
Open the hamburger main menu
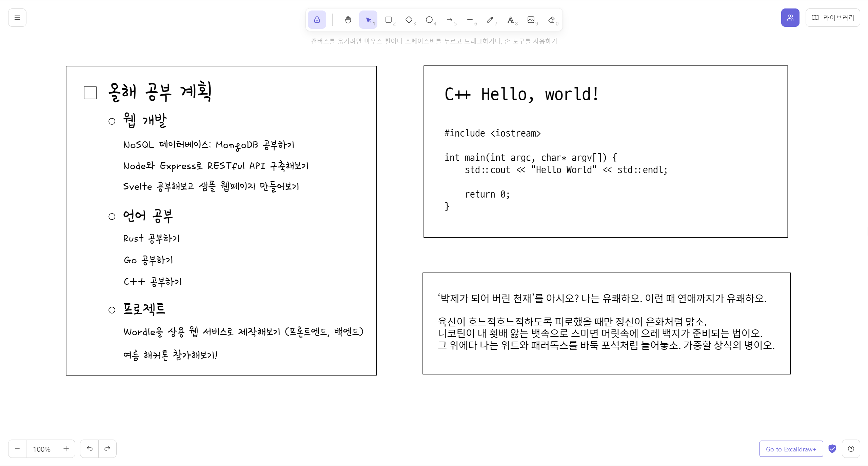click(x=17, y=17)
